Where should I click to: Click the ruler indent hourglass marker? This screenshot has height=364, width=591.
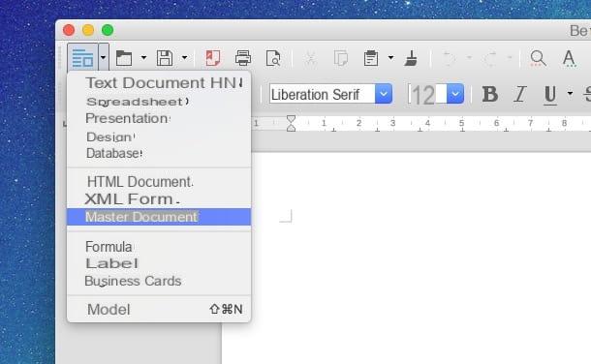tap(291, 123)
